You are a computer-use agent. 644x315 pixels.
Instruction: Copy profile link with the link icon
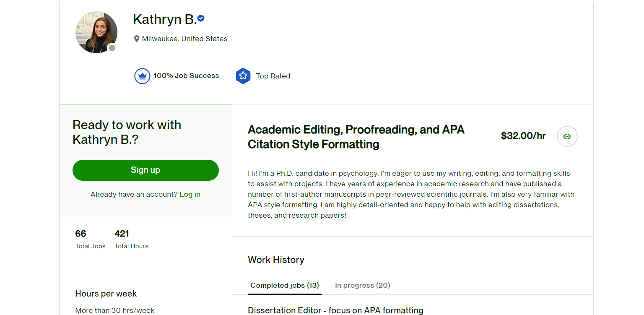click(567, 136)
